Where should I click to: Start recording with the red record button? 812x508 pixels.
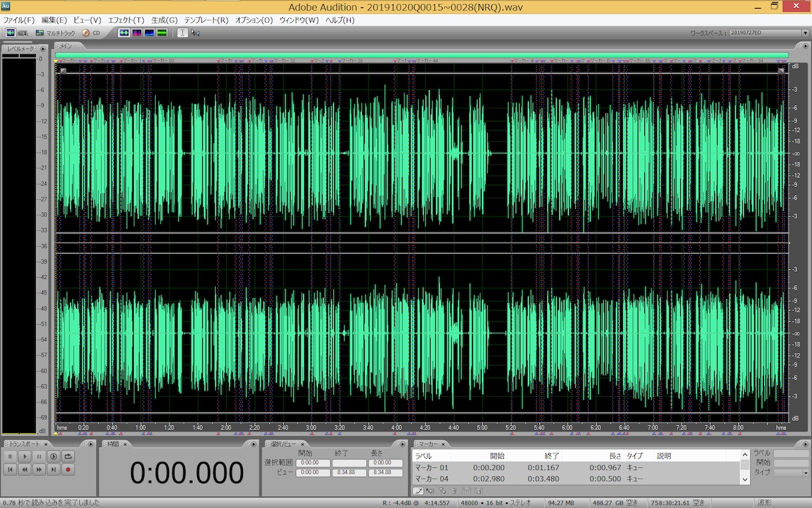69,469
